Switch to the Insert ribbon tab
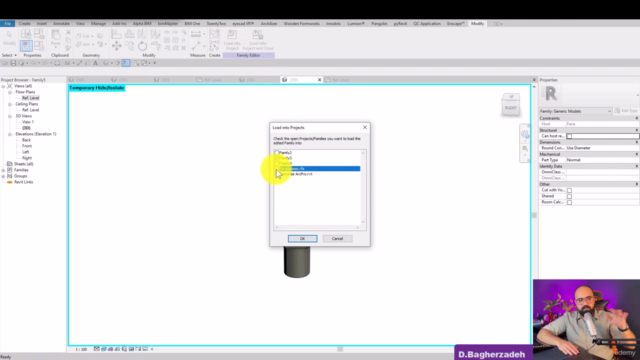 click(42, 24)
